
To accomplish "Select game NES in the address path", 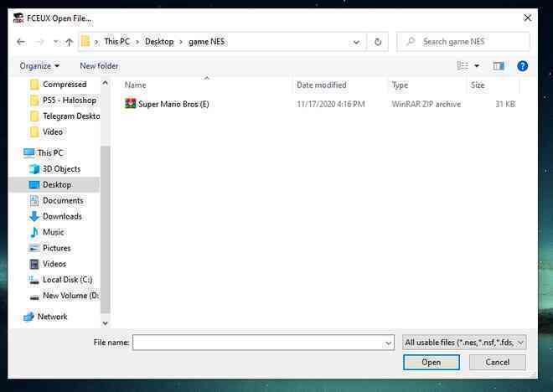I will coord(207,42).
